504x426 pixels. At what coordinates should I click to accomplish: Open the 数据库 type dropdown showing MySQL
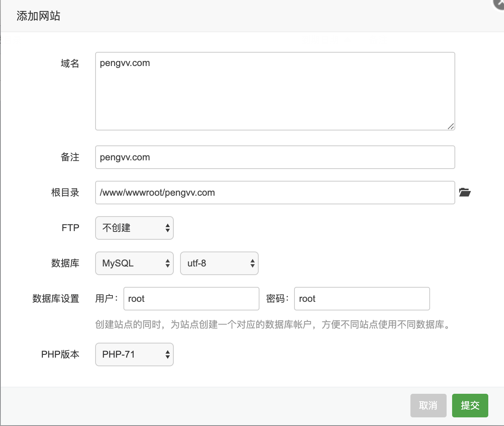coord(130,263)
